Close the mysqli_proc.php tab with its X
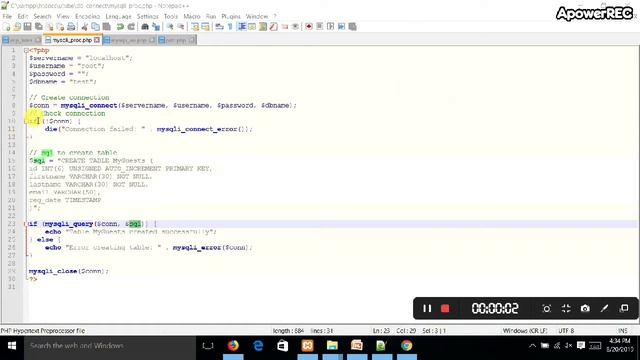Screen dimensions: 640x360 [97, 40]
